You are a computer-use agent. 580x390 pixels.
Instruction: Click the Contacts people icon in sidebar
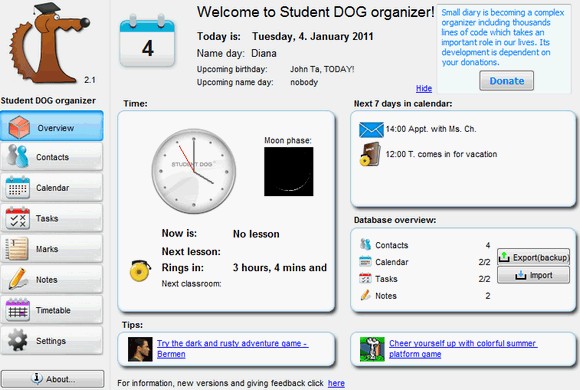click(18, 156)
